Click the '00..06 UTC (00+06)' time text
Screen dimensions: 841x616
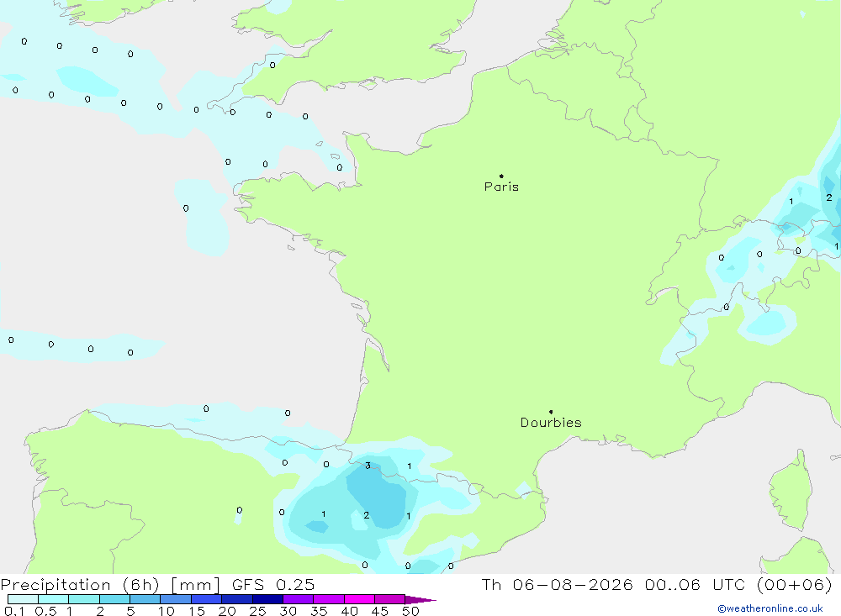[738, 584]
